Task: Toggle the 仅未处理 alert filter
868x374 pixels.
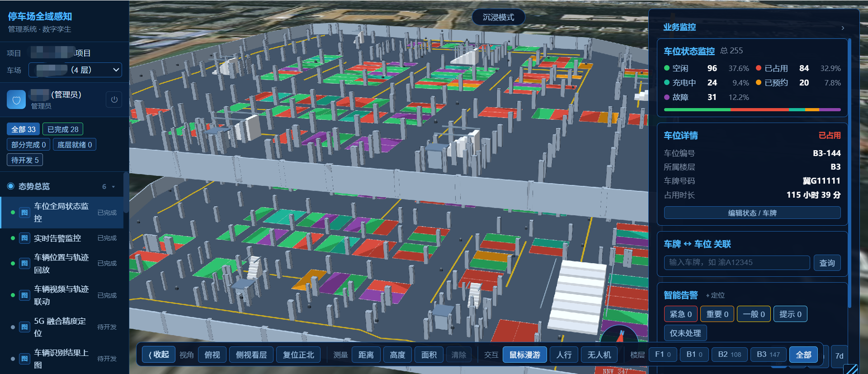Action: click(685, 333)
